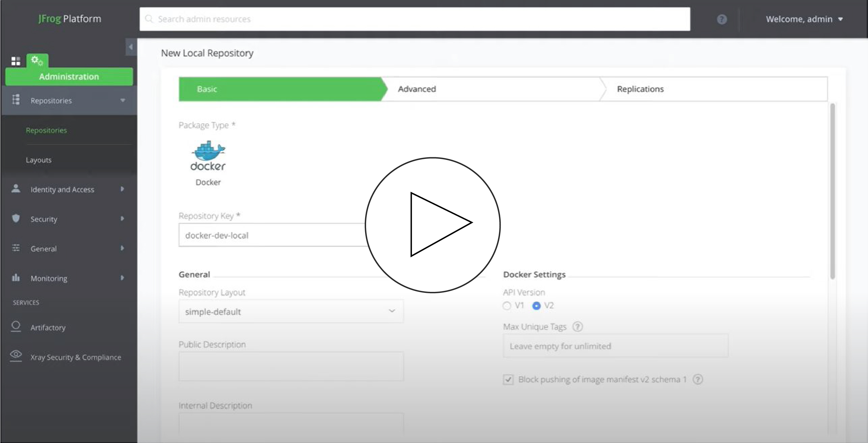Click the Administration gear icon
Image resolution: width=868 pixels, height=443 pixels.
point(37,61)
